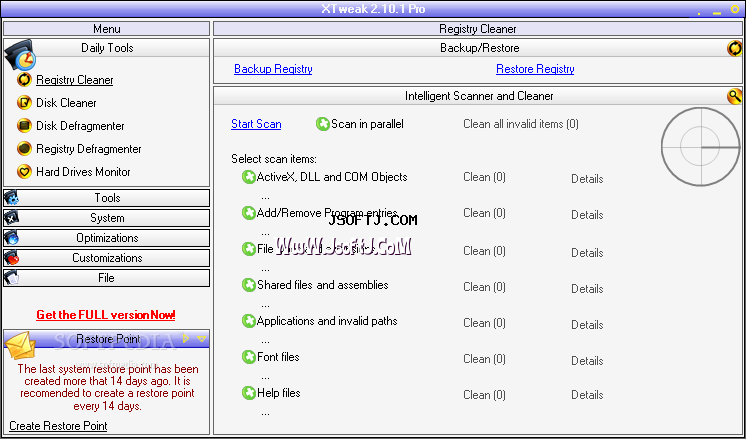Click the Registry Defragmenter icon
Image resolution: width=746 pixels, height=439 pixels.
[x=24, y=148]
